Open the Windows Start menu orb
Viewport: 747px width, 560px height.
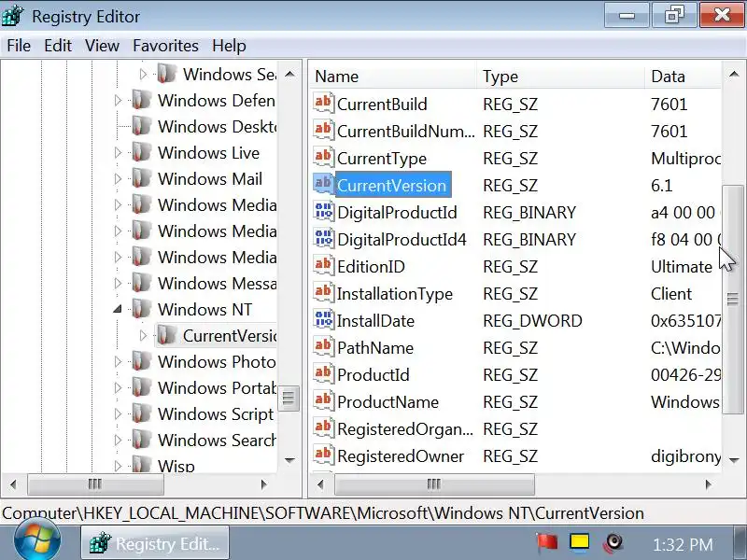tap(37, 541)
